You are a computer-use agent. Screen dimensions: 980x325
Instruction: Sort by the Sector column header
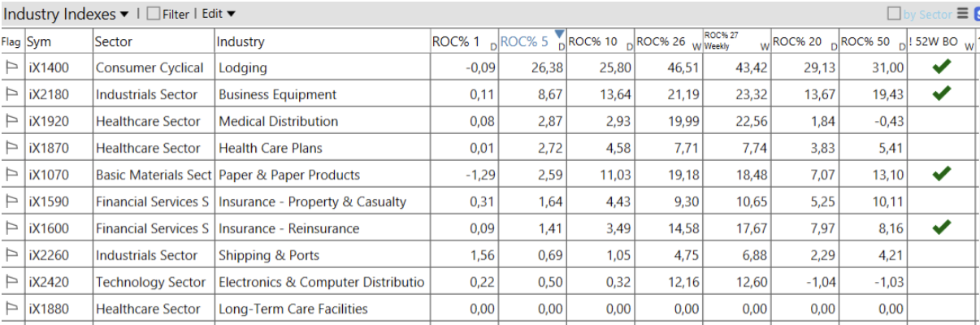click(x=114, y=41)
